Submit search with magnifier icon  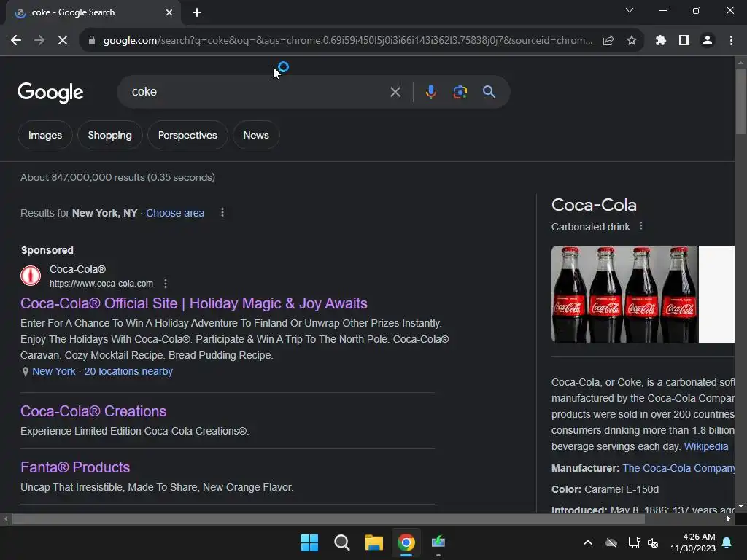(489, 92)
